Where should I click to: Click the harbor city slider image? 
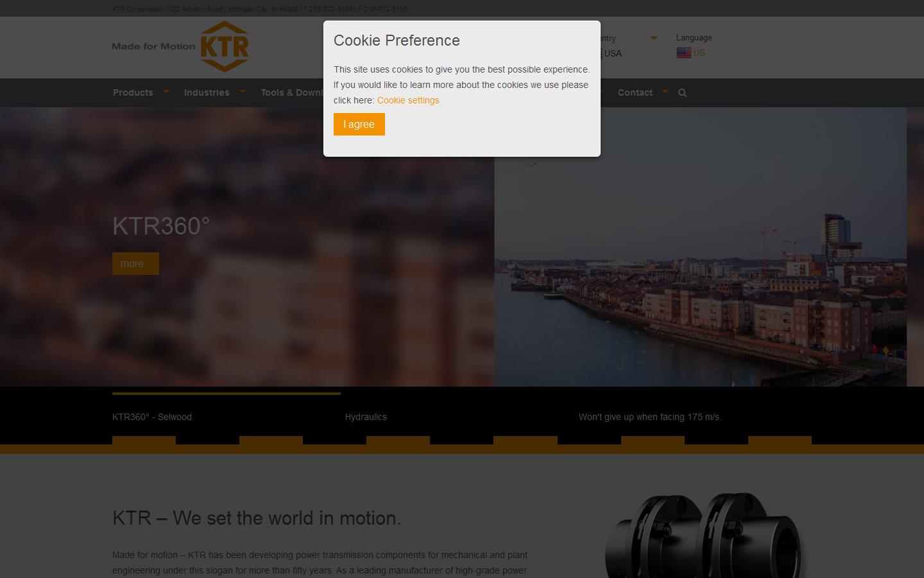(700, 247)
